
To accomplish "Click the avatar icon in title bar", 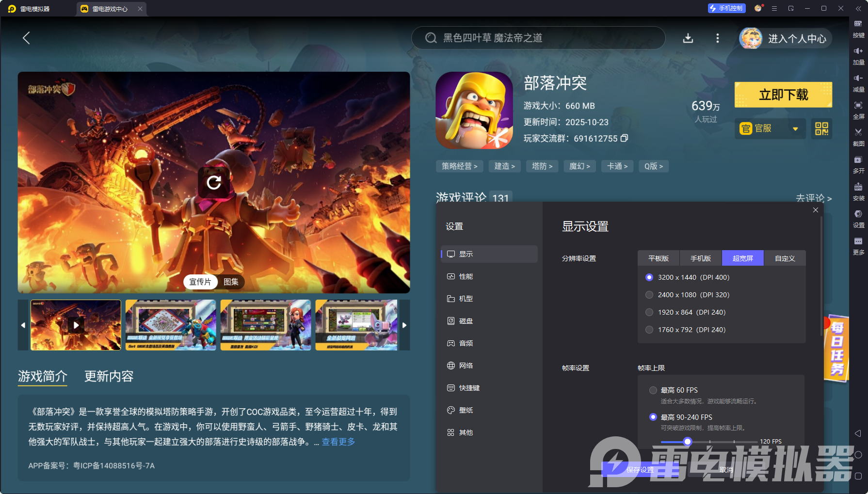I will click(758, 8).
